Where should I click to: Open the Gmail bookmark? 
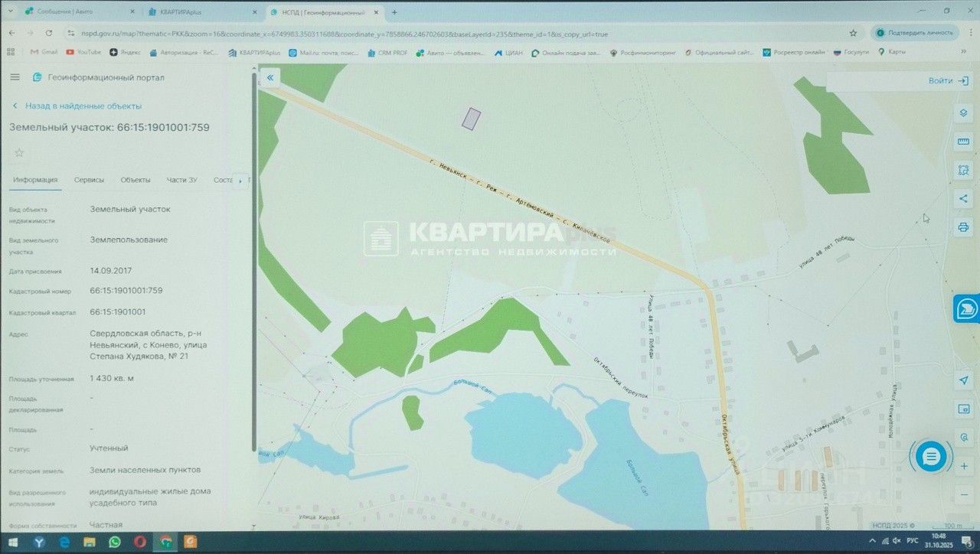(x=44, y=52)
